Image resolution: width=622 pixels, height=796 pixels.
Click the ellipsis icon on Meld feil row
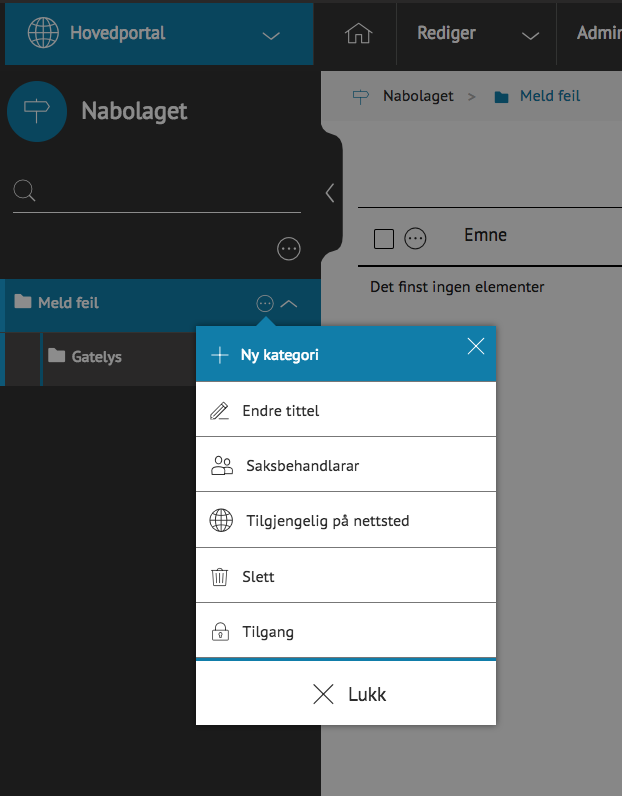pyautogui.click(x=265, y=304)
